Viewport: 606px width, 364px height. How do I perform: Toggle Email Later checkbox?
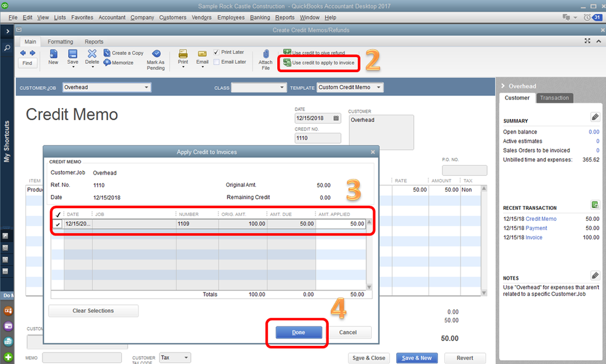click(217, 62)
